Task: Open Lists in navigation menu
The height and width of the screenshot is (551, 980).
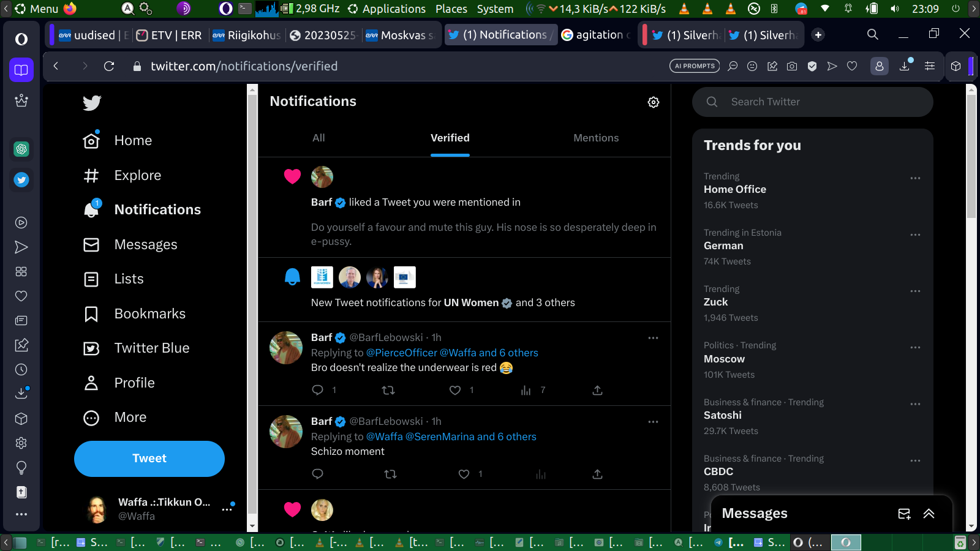Action: pos(114,279)
